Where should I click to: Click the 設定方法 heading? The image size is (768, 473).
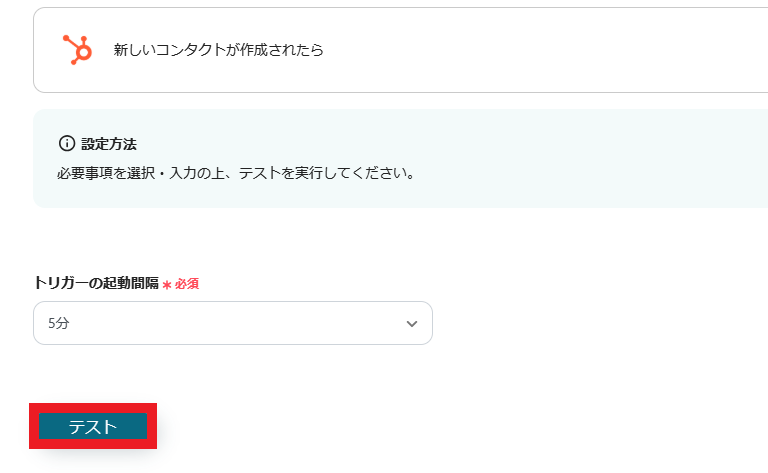(109, 144)
